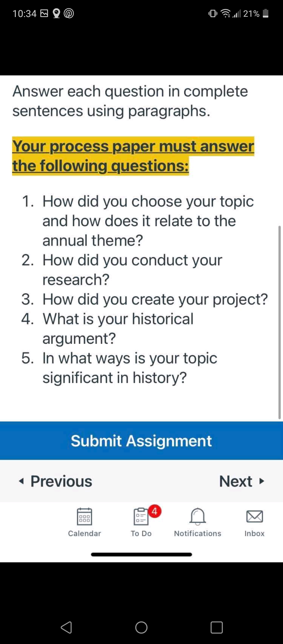Tap the Android recent apps square
283x644 pixels.
217,628
